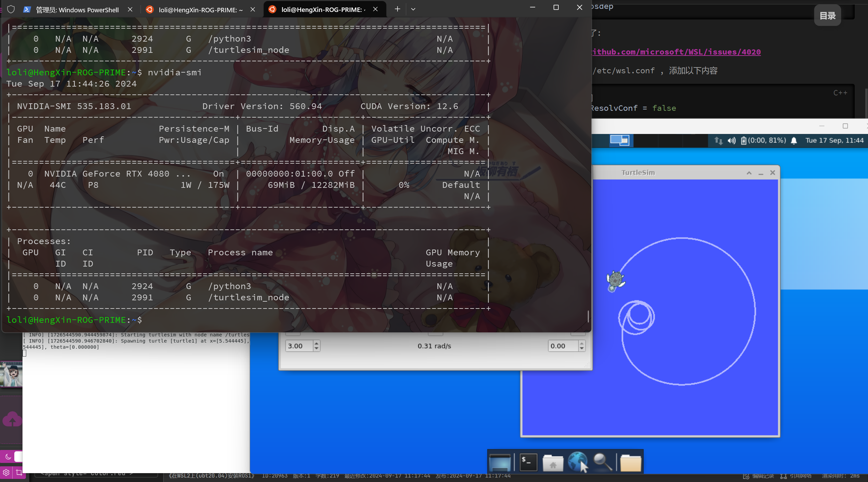Toggle the dark mode moon switch
Screen dimensions: 868x482
pyautogui.click(x=9, y=456)
